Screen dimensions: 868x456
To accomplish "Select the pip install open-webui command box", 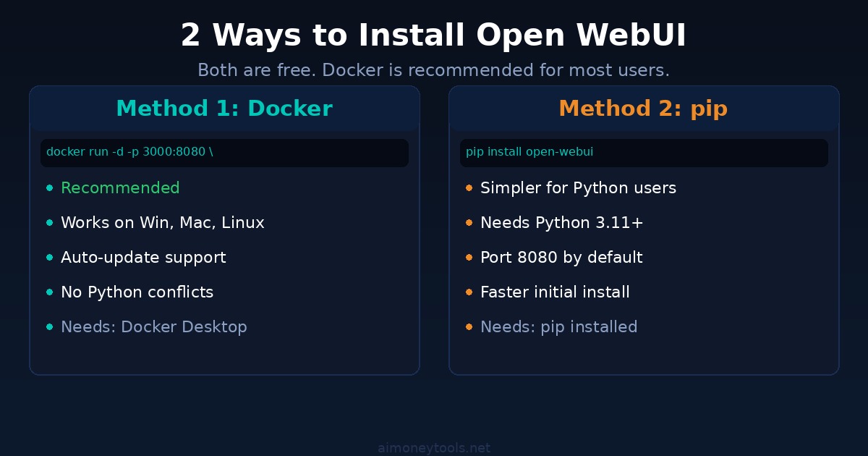I will [x=644, y=153].
